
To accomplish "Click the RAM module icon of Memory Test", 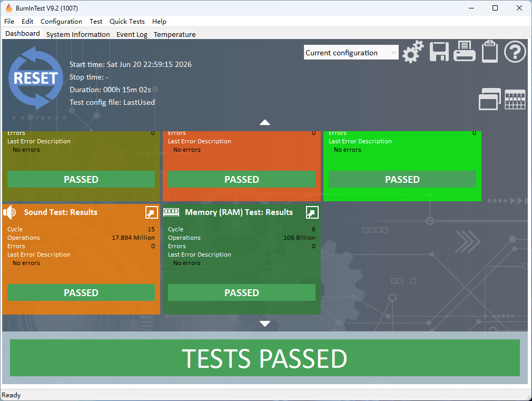I will [171, 212].
